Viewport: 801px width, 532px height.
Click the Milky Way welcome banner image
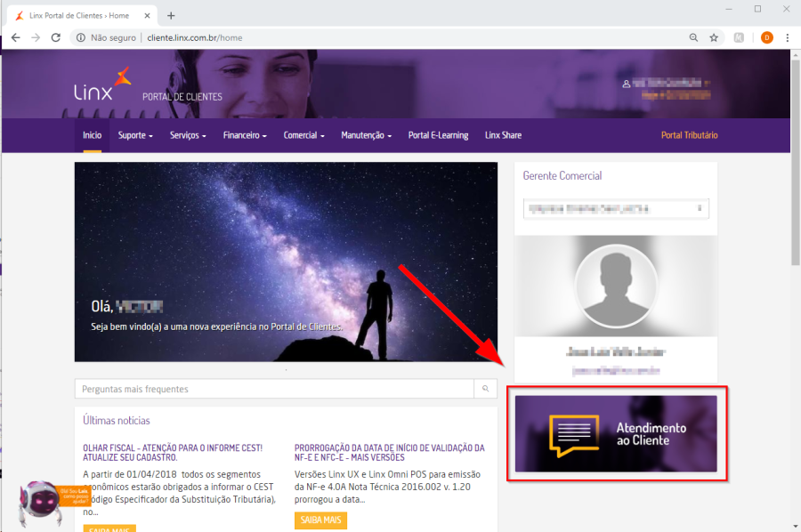point(286,262)
